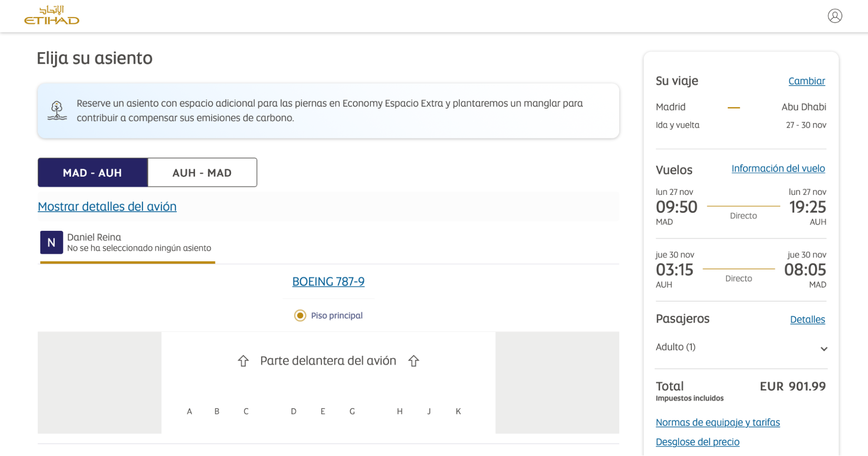Click the 27 - 30 nov dates
Screen dimensions: 868x456
coord(806,125)
